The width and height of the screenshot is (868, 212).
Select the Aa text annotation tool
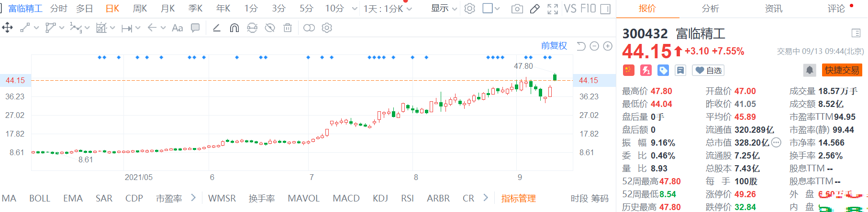(178, 28)
